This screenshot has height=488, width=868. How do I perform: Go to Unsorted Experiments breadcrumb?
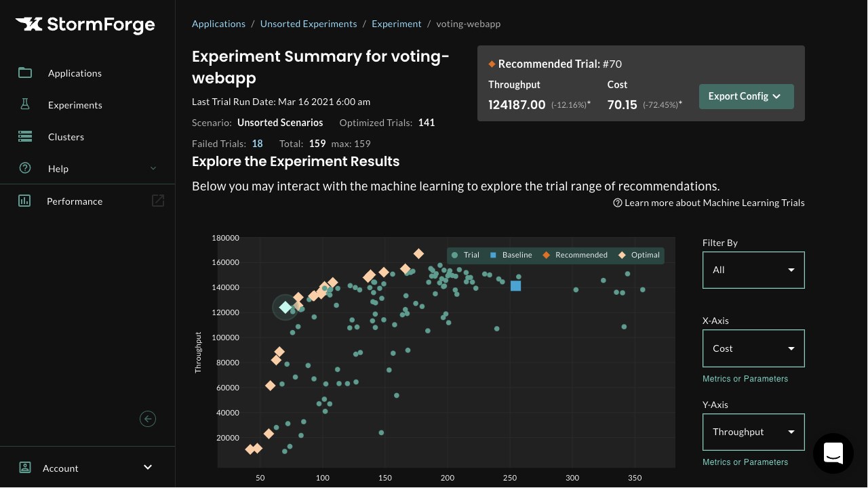(x=309, y=24)
